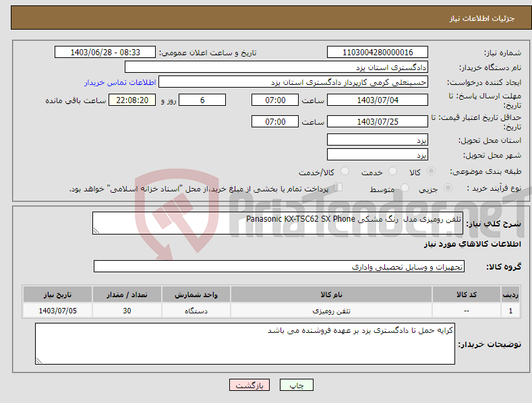Click the product code cell with dashes
532x403 pixels.
(466, 311)
